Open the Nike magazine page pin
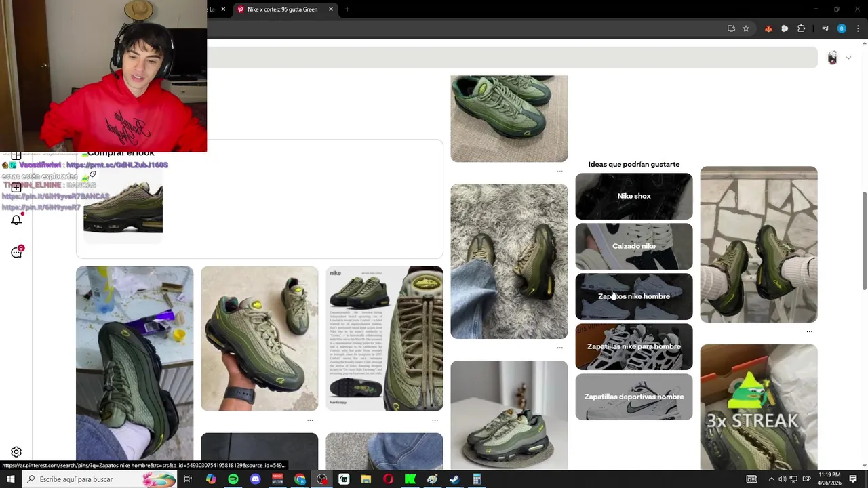The width and height of the screenshot is (868, 488). click(x=384, y=338)
